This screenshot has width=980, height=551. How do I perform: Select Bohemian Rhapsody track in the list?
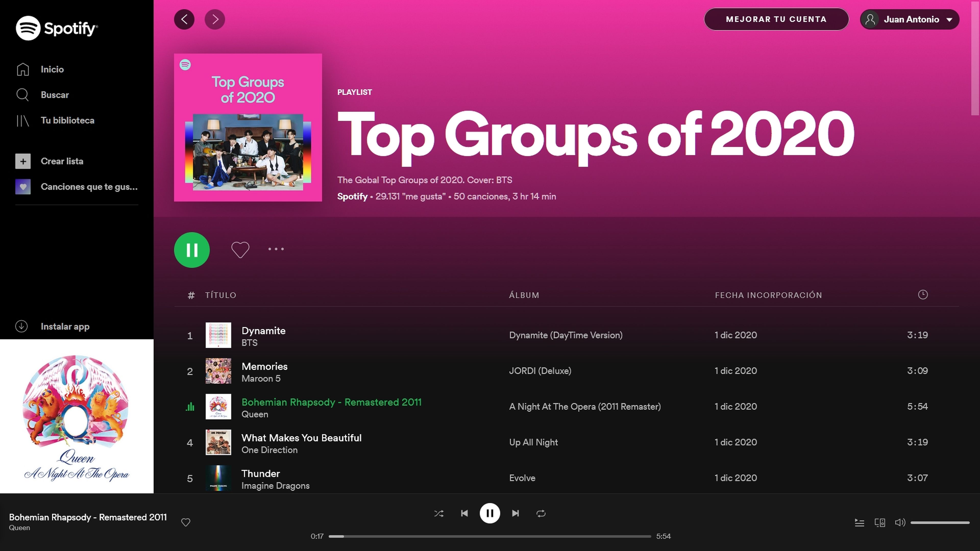(331, 402)
